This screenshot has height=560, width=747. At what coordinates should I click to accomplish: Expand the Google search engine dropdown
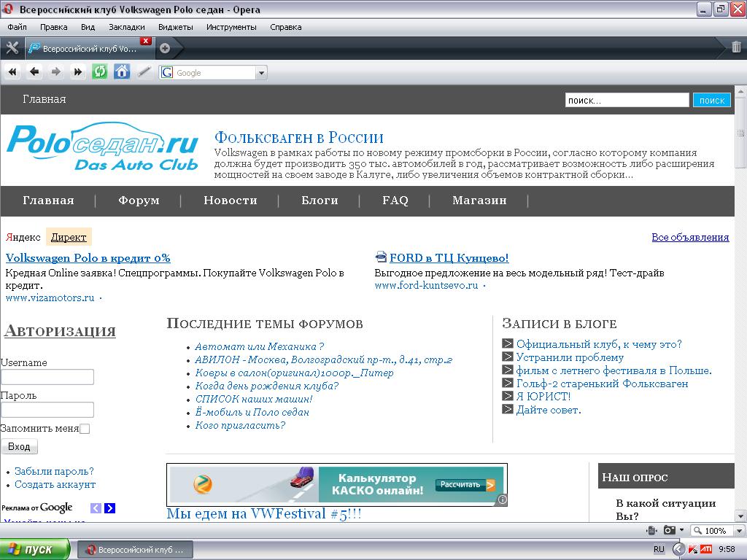(x=261, y=72)
